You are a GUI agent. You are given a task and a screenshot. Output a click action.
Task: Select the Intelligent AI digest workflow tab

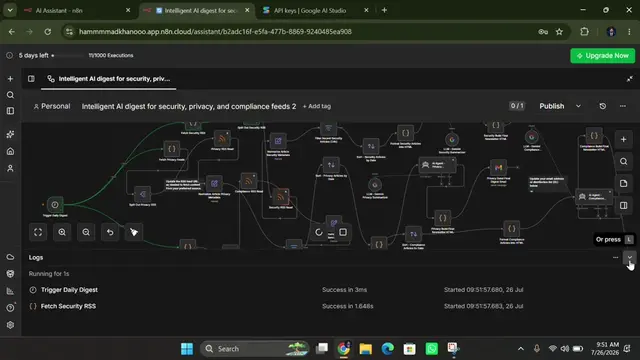coord(109,79)
